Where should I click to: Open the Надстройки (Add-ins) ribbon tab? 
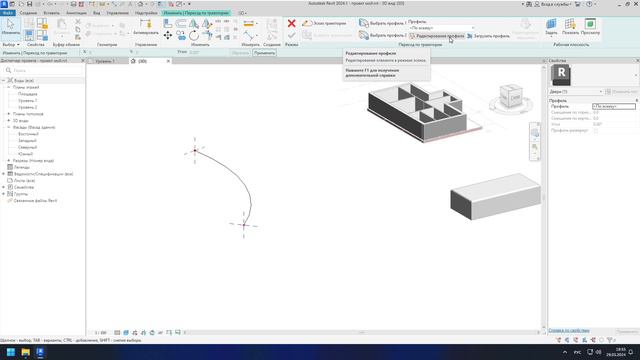point(146,13)
